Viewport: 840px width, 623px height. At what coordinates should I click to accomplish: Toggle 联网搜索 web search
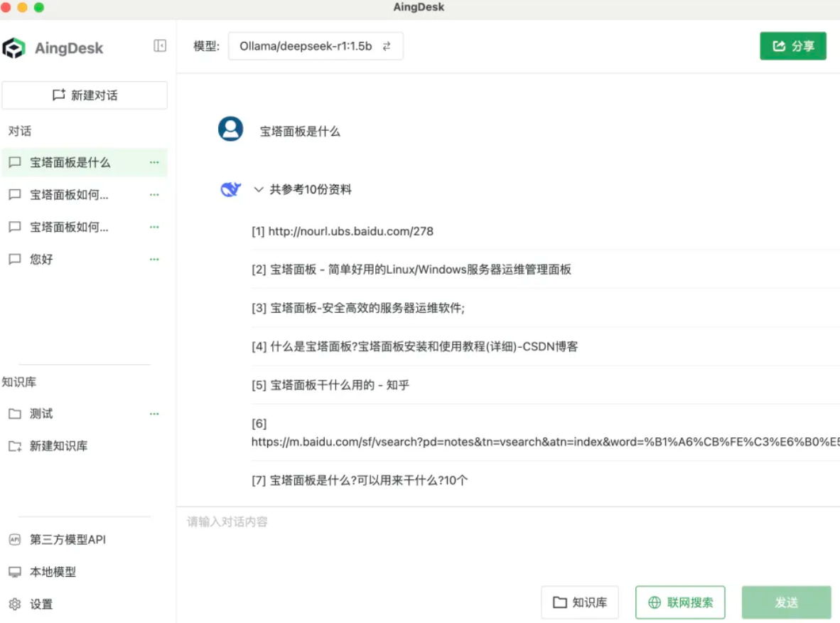pyautogui.click(x=680, y=602)
